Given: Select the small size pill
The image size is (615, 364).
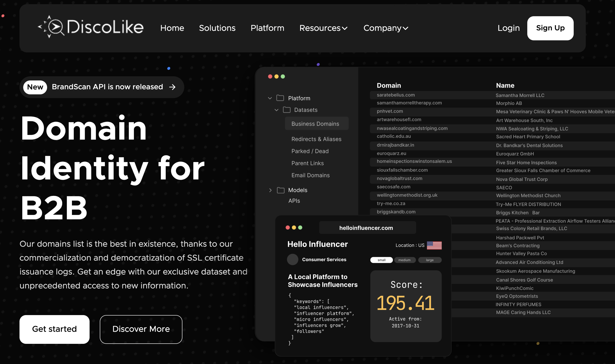Looking at the screenshot, I should coord(381,260).
